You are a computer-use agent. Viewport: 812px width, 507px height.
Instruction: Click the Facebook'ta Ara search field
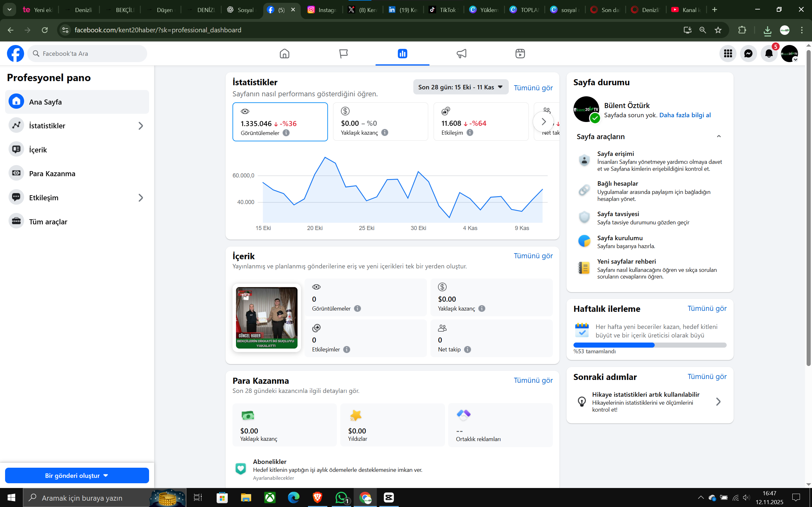point(87,54)
